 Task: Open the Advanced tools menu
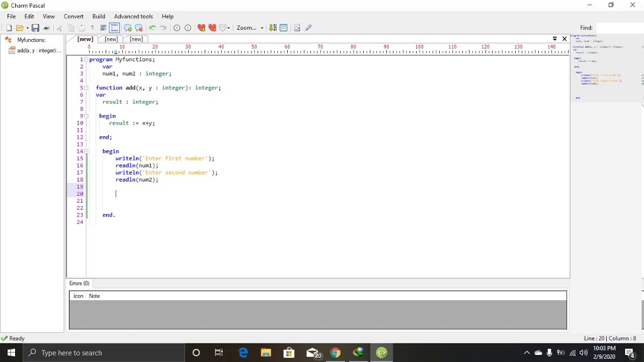(133, 17)
